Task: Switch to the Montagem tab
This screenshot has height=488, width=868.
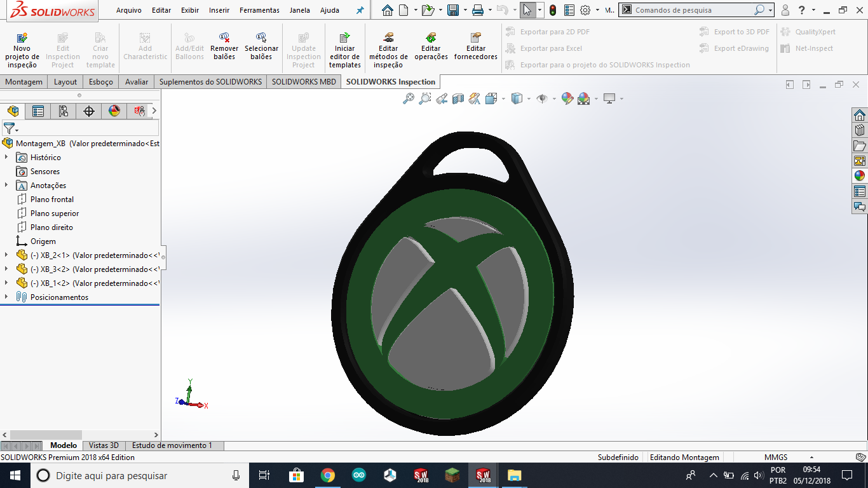Action: point(24,81)
